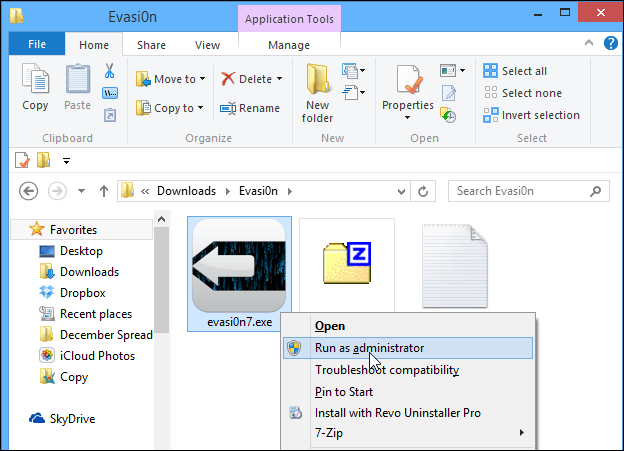The height and width of the screenshot is (451, 624).
Task: Collapse the ribbon with the chevron
Action: coord(589,43)
